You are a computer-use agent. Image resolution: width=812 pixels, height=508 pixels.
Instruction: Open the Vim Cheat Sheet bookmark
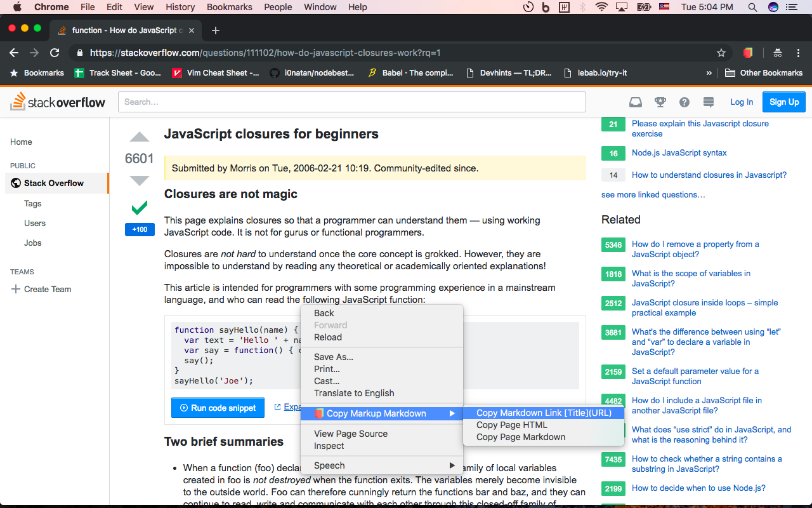tap(216, 73)
